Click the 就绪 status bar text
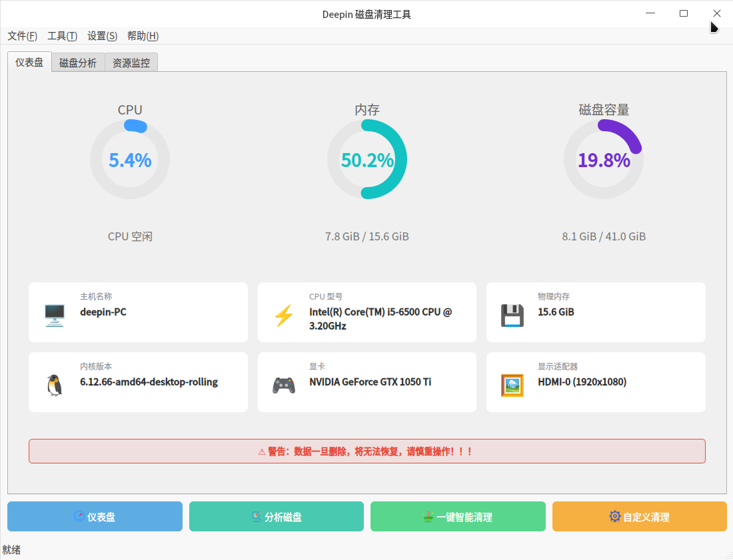This screenshot has width=733, height=560. tap(11, 550)
